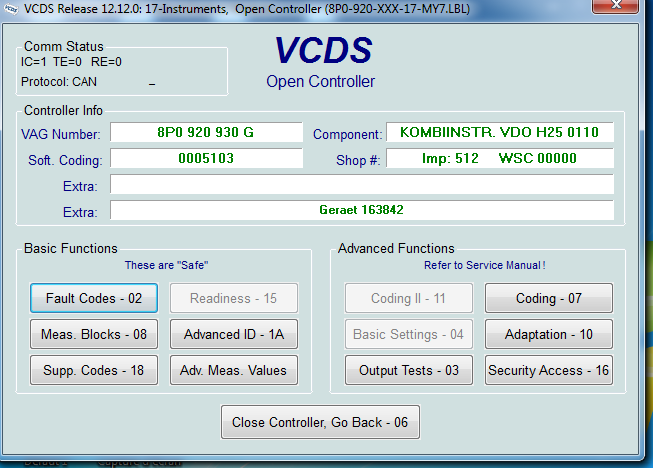Screen dimensions: 653x468
Task: Open Supp. Codes - 18
Action: pyautogui.click(x=94, y=370)
